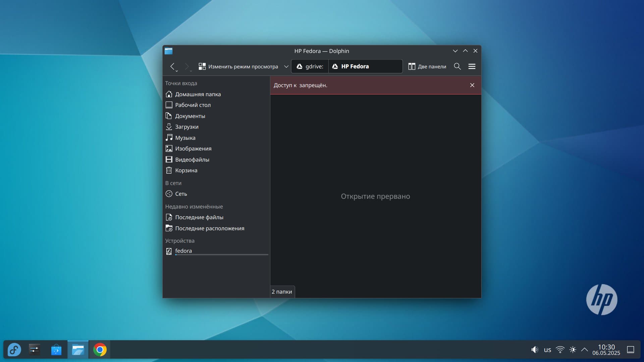Open the Документы place
The height and width of the screenshot is (362, 644).
216,116
